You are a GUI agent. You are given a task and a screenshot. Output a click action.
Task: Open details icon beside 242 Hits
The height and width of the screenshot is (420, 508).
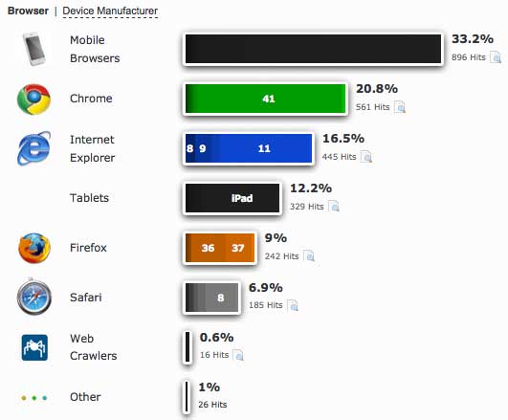309,256
